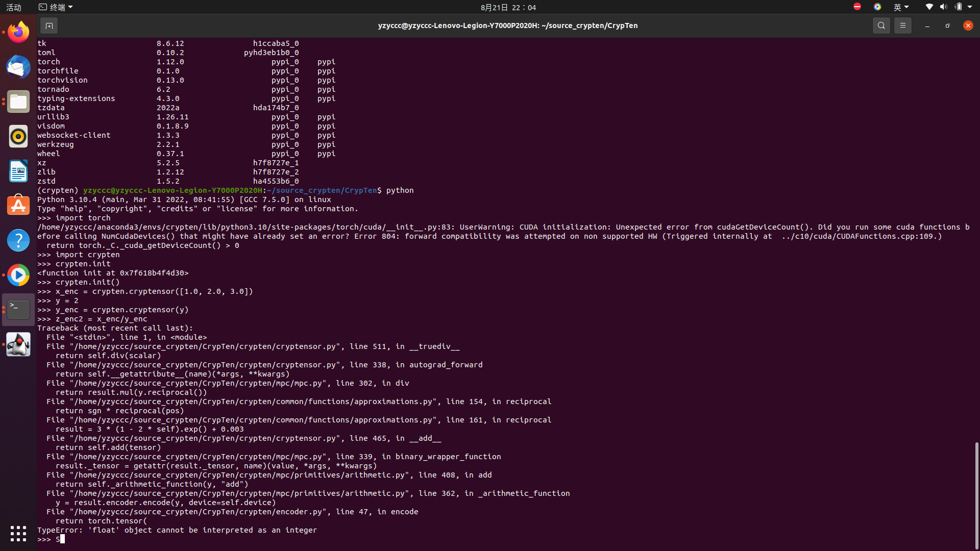Click the Wi-Fi network indicator

(x=929, y=7)
